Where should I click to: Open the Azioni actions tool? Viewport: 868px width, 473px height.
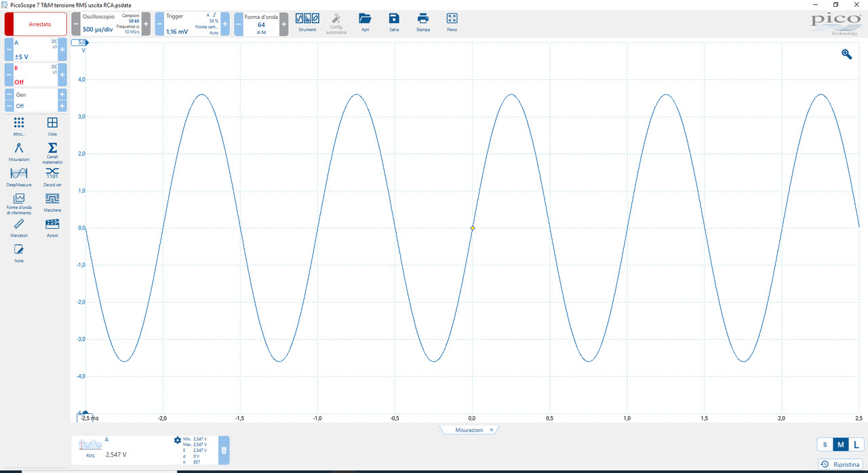pyautogui.click(x=52, y=228)
